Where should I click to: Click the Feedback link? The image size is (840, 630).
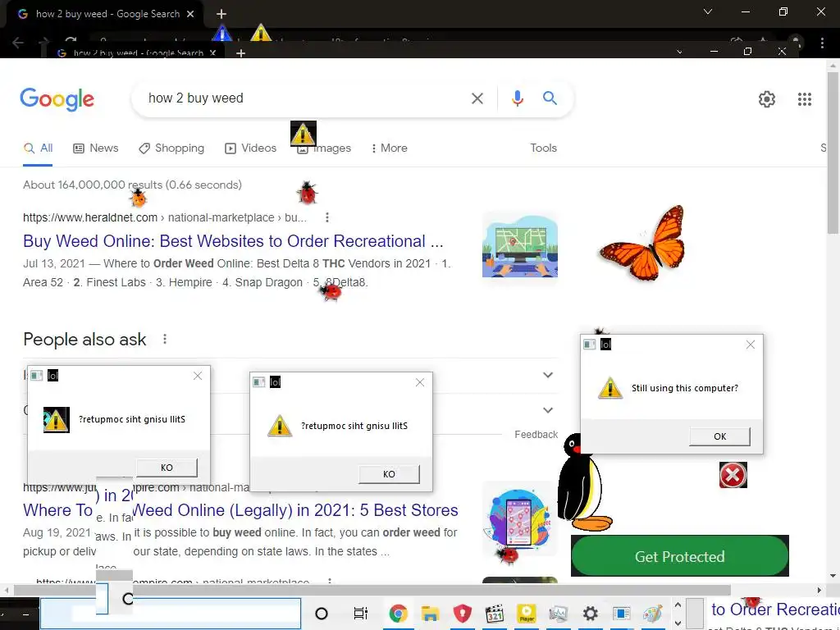pos(536,435)
